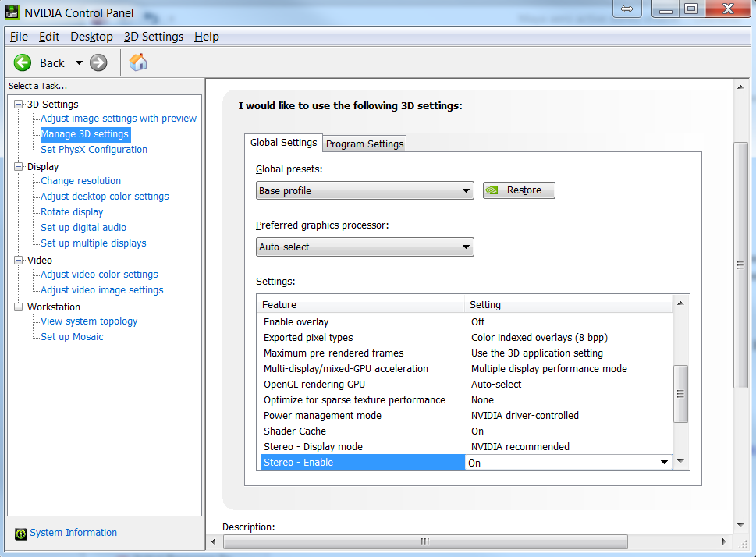Click the Color indexed overlays (8 bpp) value
Screen dimensions: 756x557
click(540, 338)
